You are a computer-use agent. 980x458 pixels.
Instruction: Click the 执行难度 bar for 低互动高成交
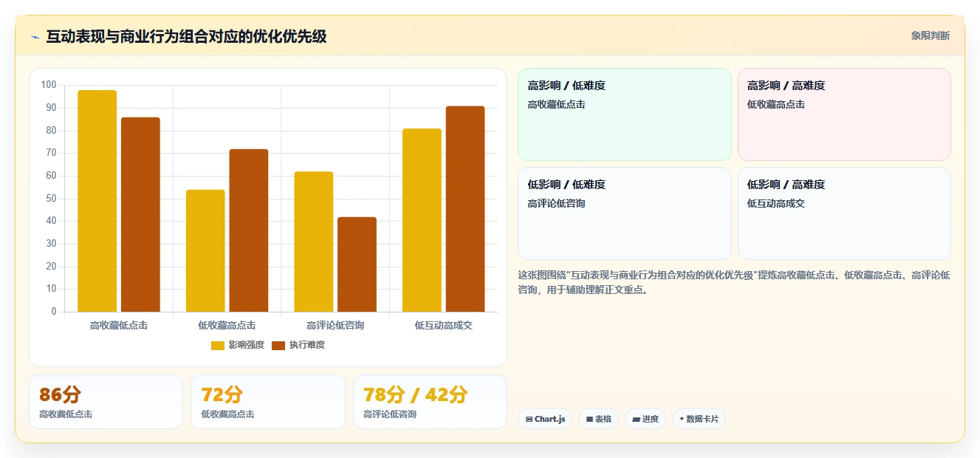pos(465,209)
